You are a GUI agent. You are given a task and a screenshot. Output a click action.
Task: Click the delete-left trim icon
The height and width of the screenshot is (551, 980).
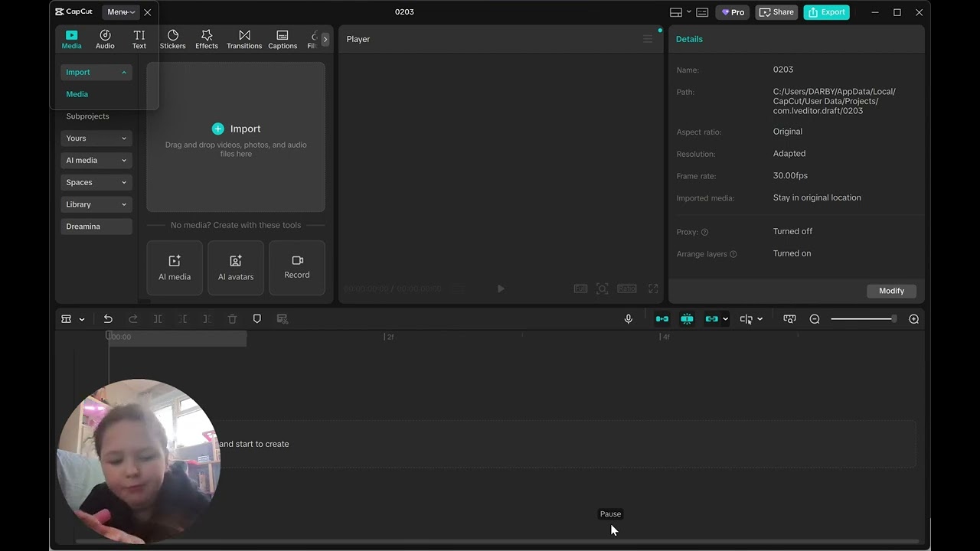pos(183,319)
